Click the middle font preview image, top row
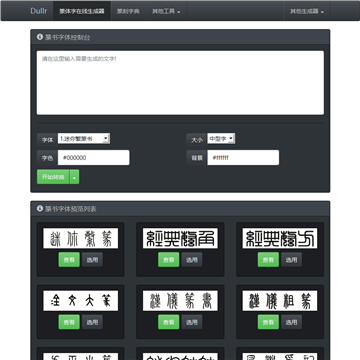The image size is (360, 360). pos(180,238)
